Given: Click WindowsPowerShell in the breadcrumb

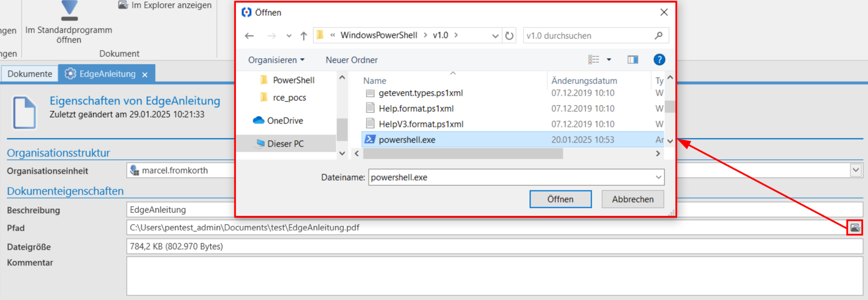Looking at the screenshot, I should (379, 35).
